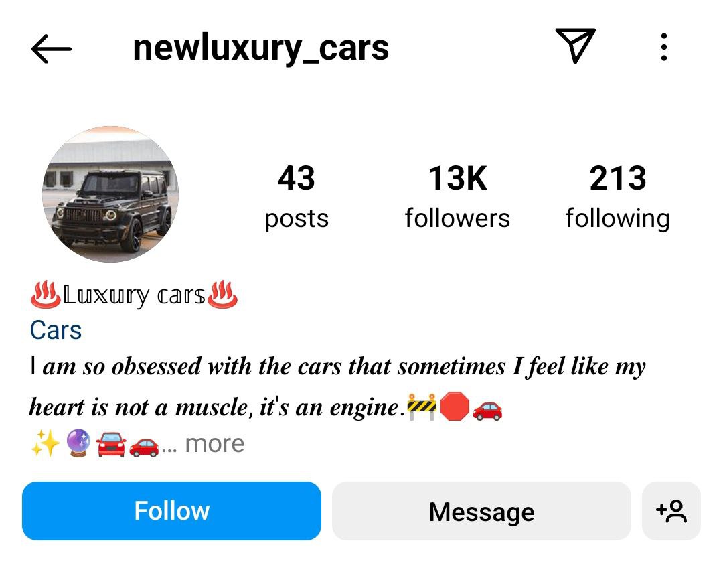
Task: View the 43 posts count
Action: pyautogui.click(x=297, y=198)
